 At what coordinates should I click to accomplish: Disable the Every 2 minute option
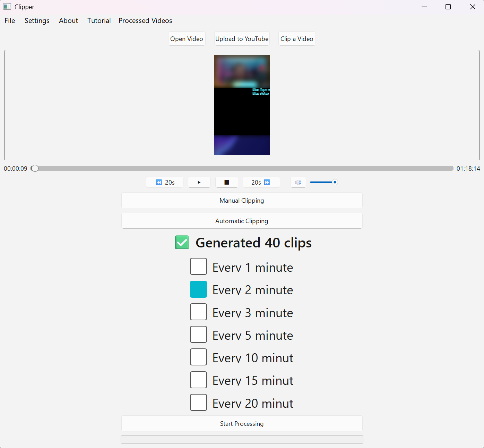pyautogui.click(x=198, y=289)
